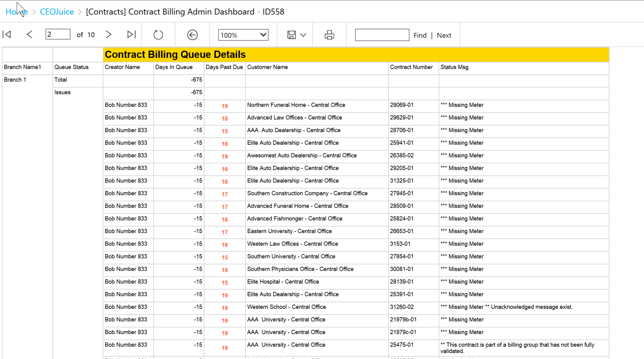Viewport: 644px width, 359px height.
Task: Go to first report page
Action: (7, 35)
